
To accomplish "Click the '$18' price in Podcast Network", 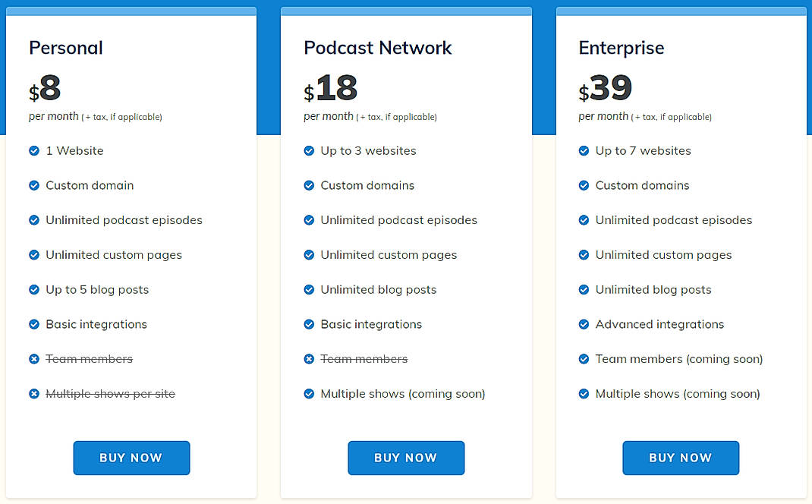I will (331, 87).
